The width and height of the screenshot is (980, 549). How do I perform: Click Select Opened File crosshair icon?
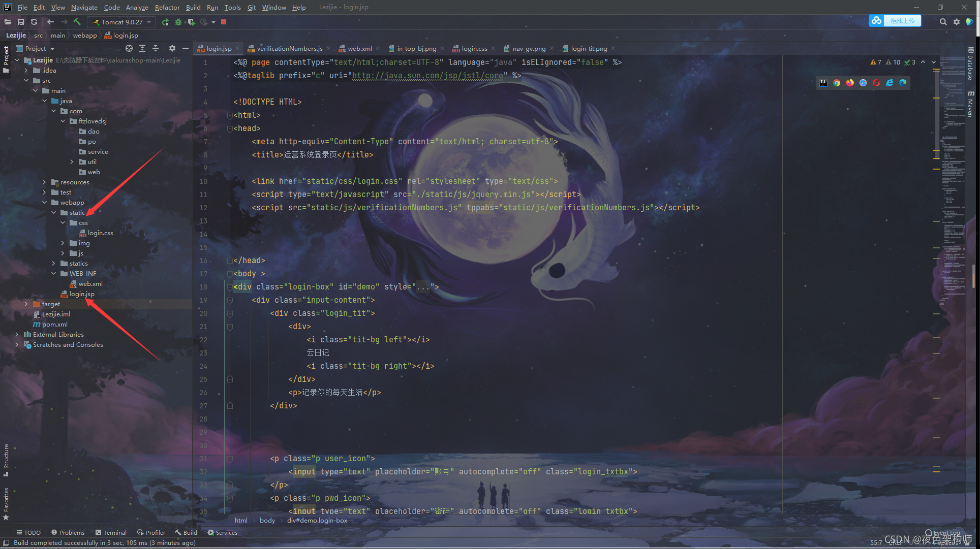tap(129, 48)
